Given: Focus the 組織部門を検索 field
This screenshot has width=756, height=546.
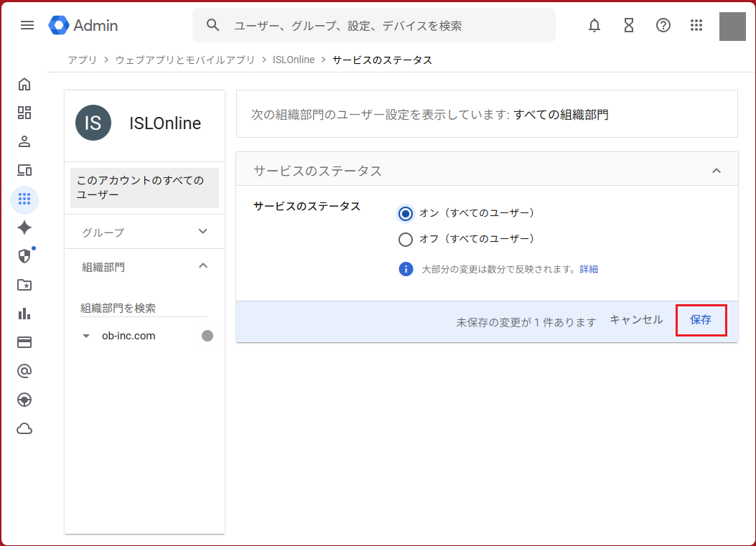Looking at the screenshot, I should [144, 308].
